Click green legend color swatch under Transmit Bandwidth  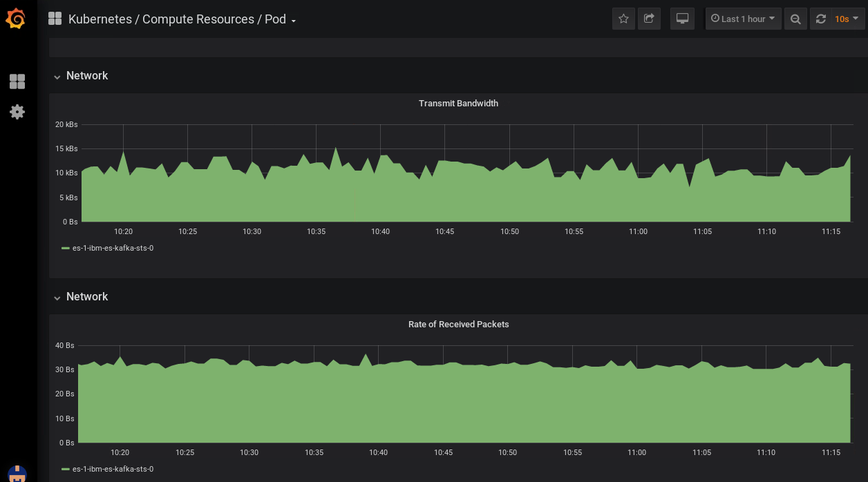tap(66, 249)
